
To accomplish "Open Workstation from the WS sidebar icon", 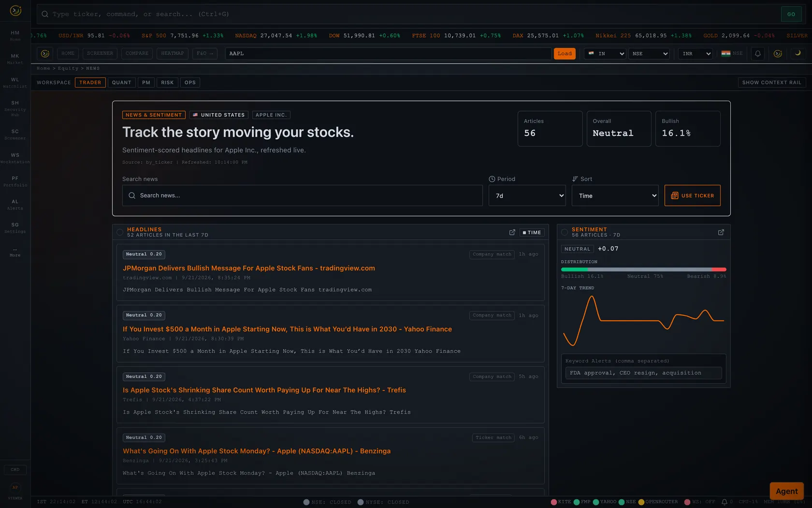I will (15, 158).
